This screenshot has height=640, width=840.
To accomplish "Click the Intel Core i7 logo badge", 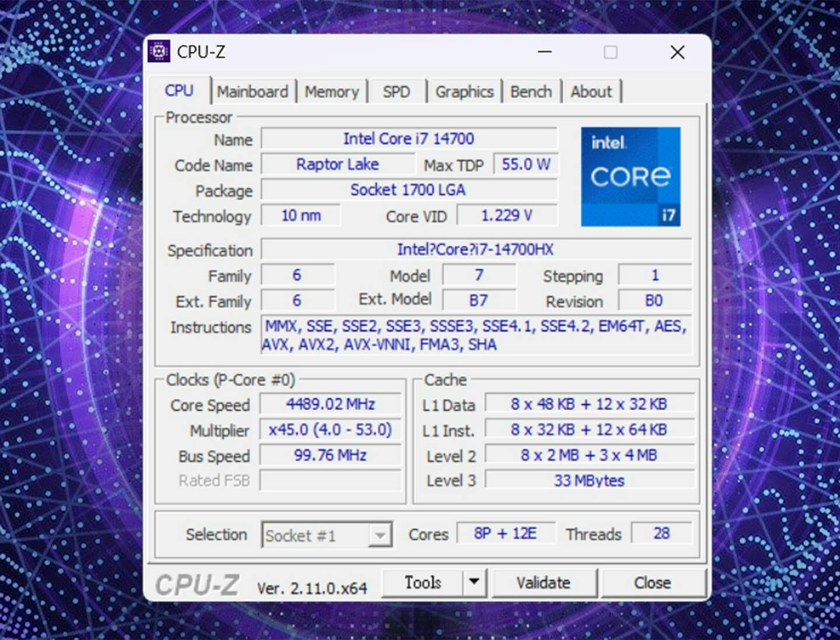I will click(631, 177).
